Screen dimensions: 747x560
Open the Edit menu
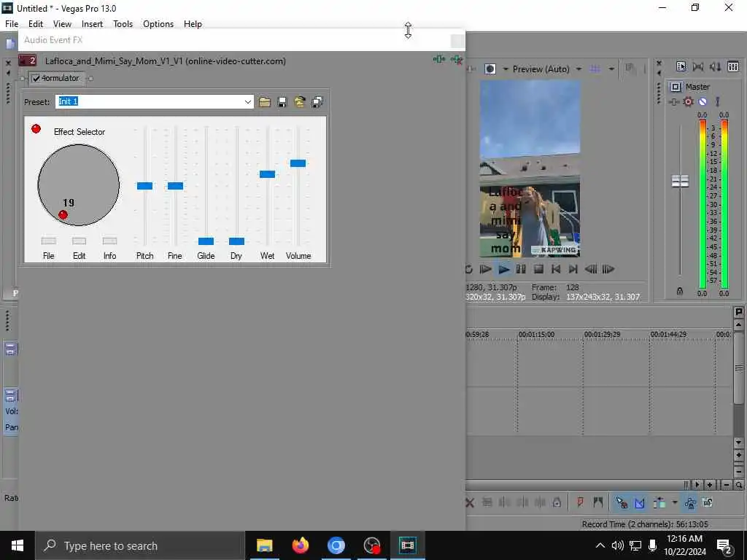(x=36, y=24)
